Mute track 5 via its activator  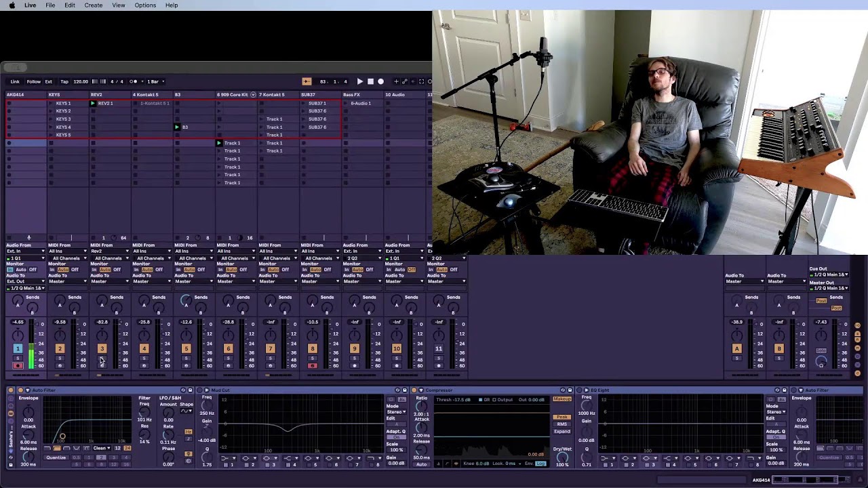pos(186,348)
